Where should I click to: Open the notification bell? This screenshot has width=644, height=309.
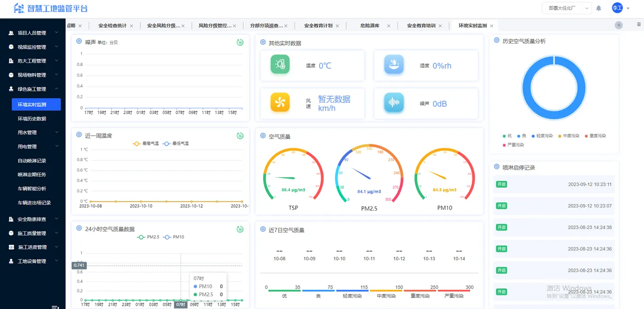tap(598, 8)
